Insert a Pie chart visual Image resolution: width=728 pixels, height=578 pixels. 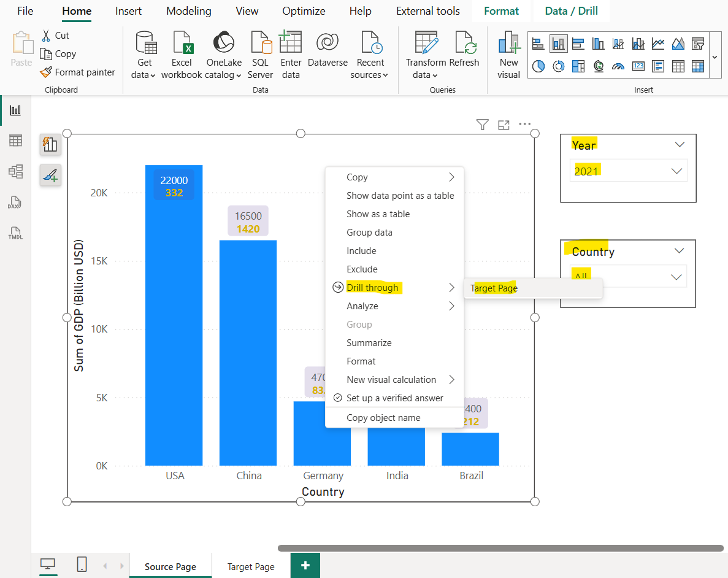point(538,66)
